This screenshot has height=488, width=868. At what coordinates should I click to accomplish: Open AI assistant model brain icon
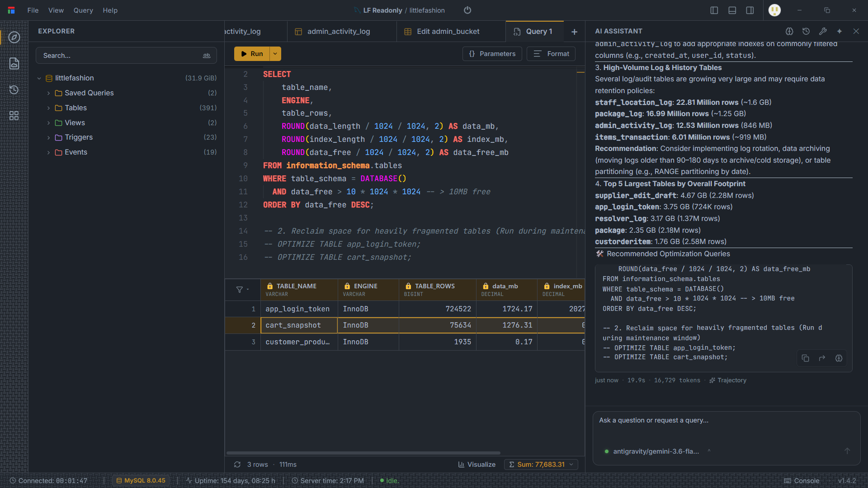789,31
